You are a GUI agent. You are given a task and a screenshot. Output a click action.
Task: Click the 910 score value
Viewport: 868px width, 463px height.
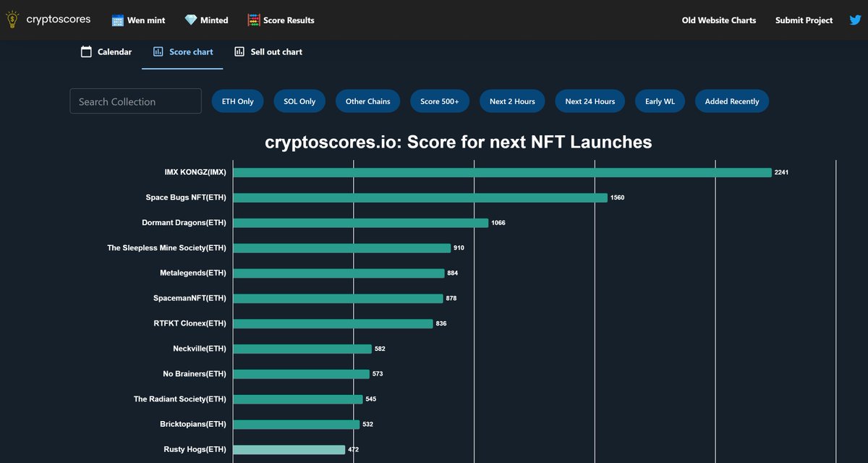pos(459,248)
